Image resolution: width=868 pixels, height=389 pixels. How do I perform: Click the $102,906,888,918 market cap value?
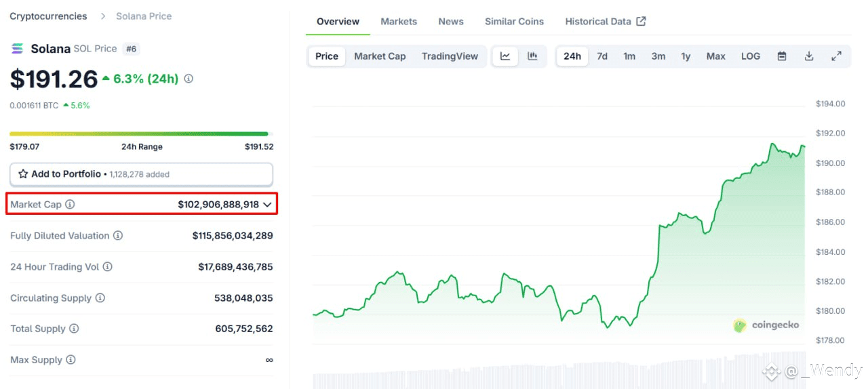pyautogui.click(x=218, y=204)
